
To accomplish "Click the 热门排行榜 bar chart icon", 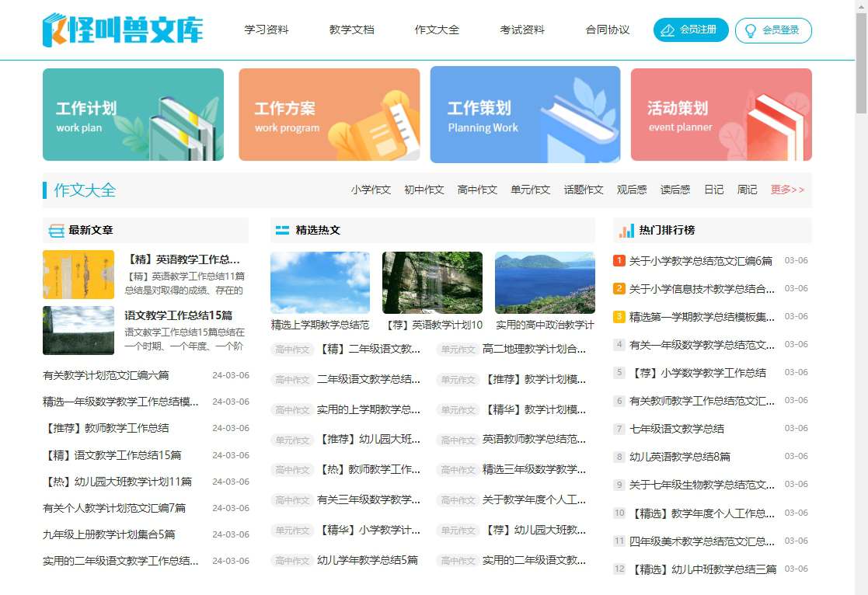I will 626,231.
